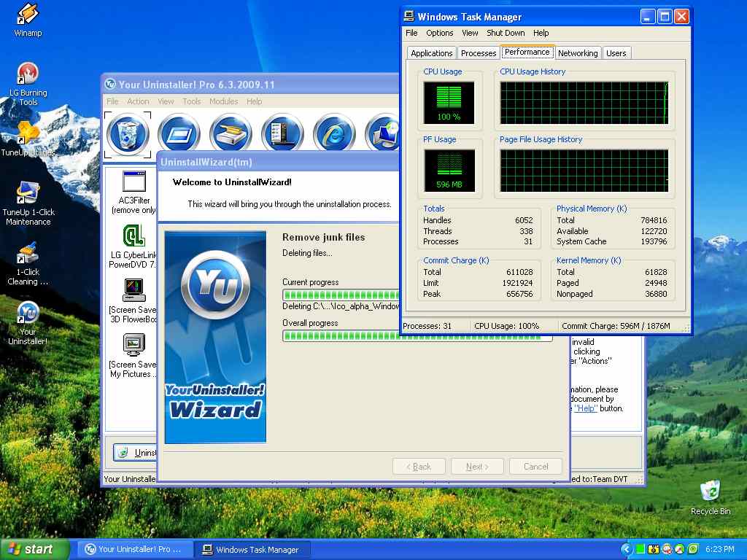
Task: Open 1-Click Cleaning desktop shortcut
Action: click(x=28, y=264)
